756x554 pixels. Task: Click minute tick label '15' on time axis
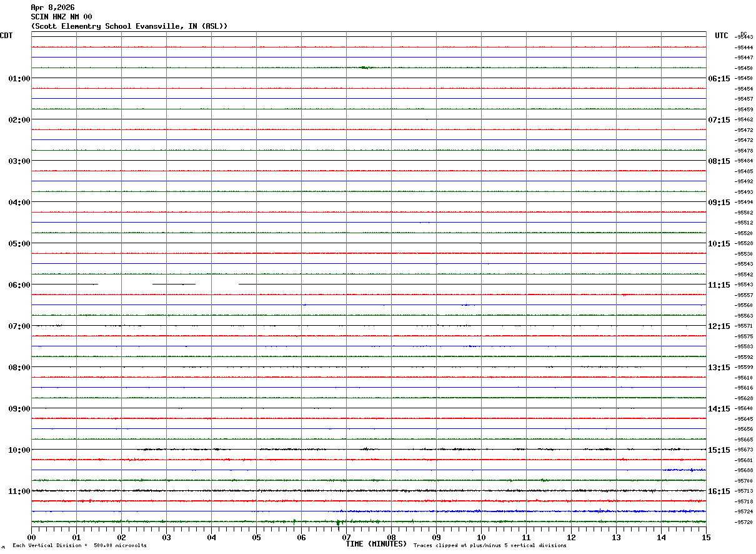706,537
